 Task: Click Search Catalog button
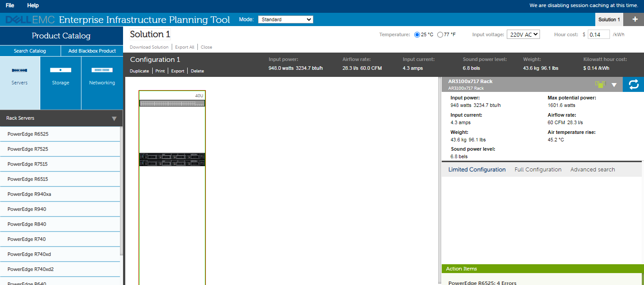[x=30, y=51]
